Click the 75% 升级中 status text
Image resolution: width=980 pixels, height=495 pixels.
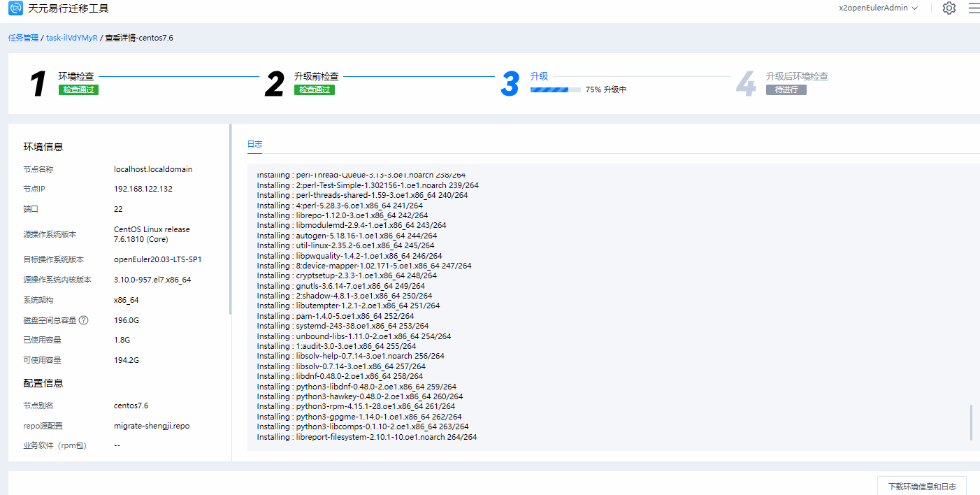606,89
